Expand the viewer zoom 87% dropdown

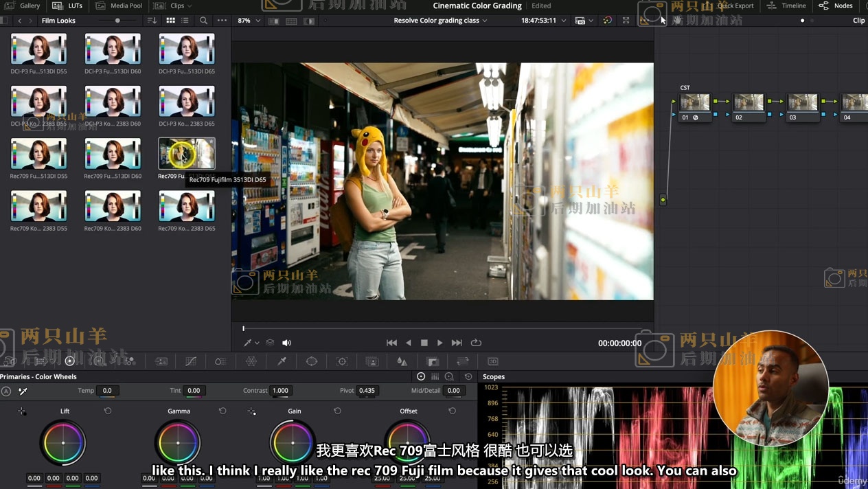(249, 21)
